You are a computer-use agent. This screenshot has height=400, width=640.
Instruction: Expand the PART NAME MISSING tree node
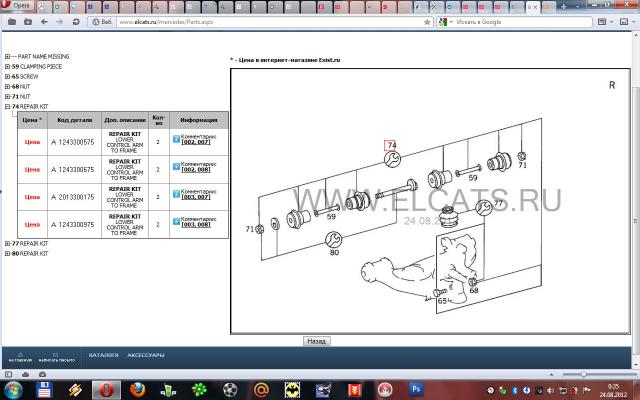(x=7, y=56)
